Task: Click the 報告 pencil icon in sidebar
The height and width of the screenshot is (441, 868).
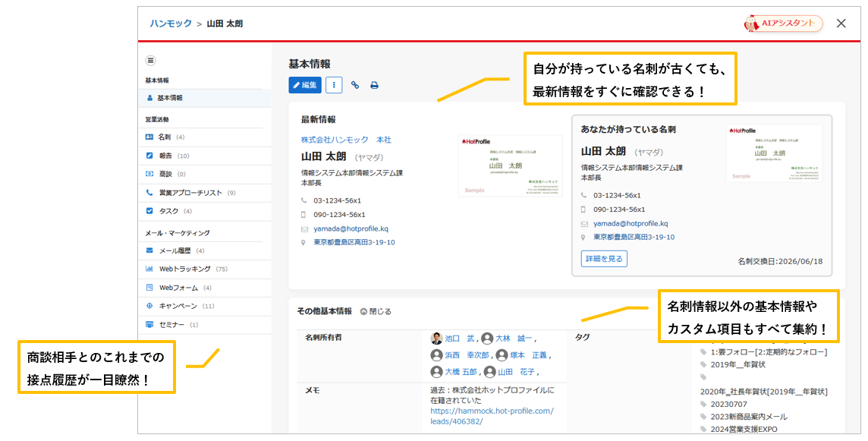Action: pyautogui.click(x=149, y=156)
